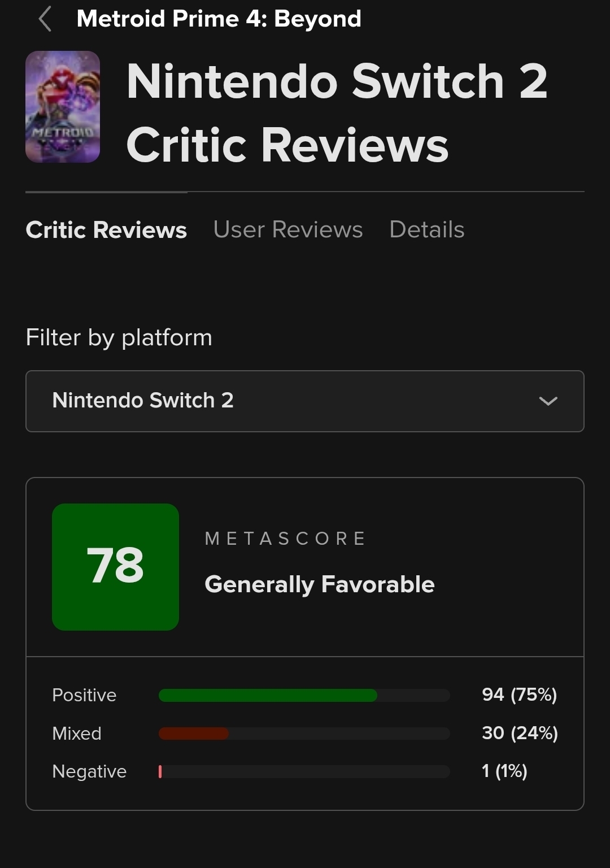Click the platform dropdown chevron arrow

pyautogui.click(x=548, y=401)
